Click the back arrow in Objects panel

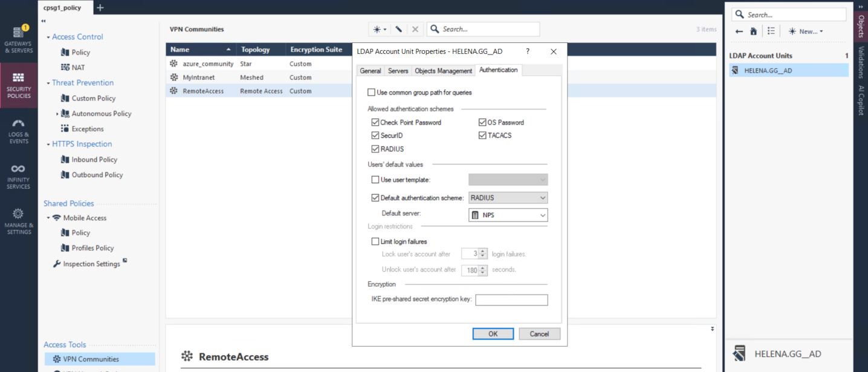coord(739,31)
